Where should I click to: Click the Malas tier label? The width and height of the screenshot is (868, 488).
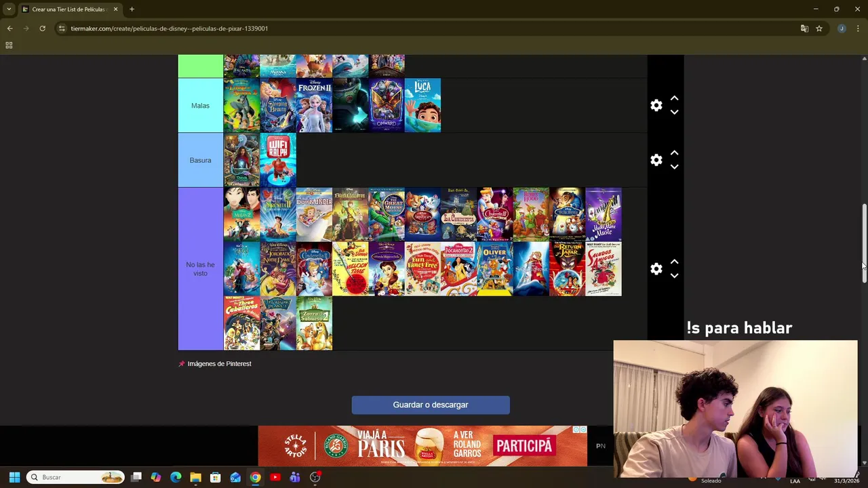(x=200, y=106)
